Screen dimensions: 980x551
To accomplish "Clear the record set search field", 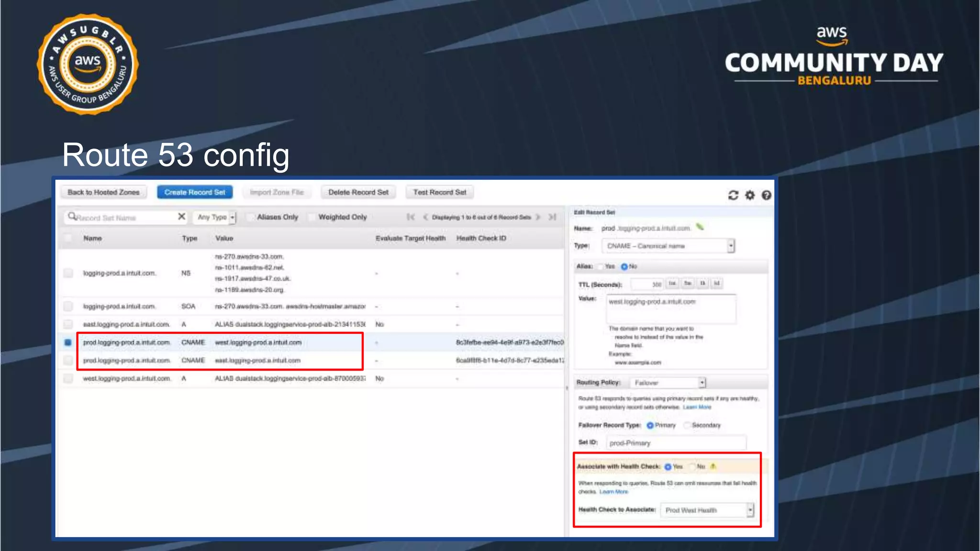I will click(x=181, y=217).
